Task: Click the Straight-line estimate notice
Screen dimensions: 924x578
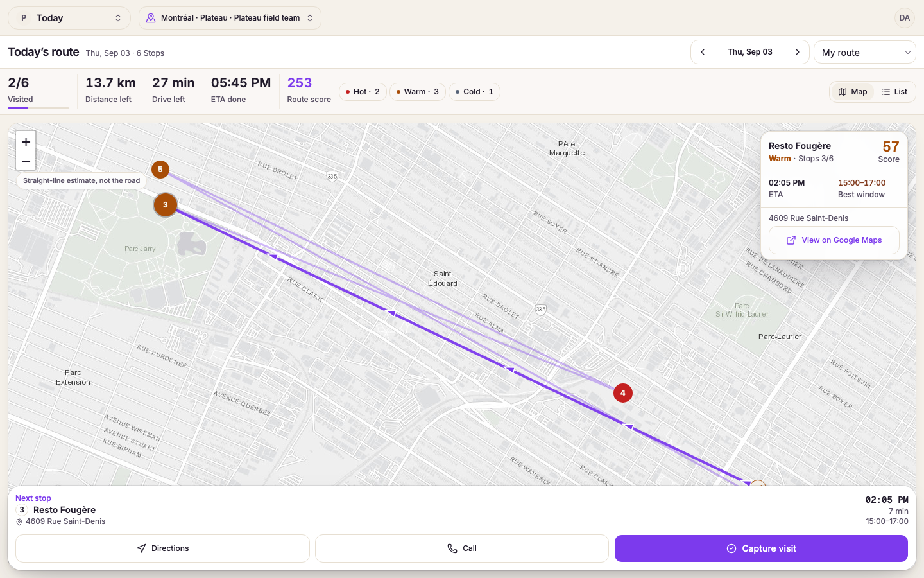Action: tap(81, 180)
